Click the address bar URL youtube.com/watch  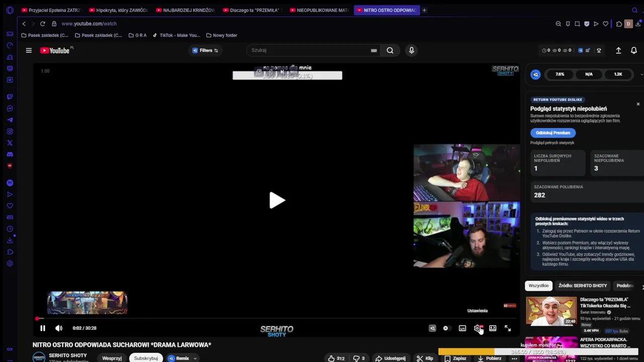[x=89, y=24]
